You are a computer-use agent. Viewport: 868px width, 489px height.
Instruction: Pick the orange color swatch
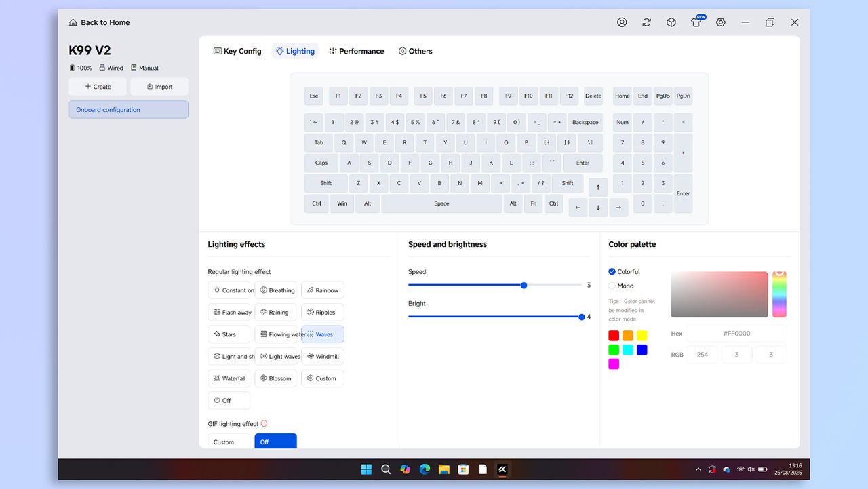[x=628, y=336]
